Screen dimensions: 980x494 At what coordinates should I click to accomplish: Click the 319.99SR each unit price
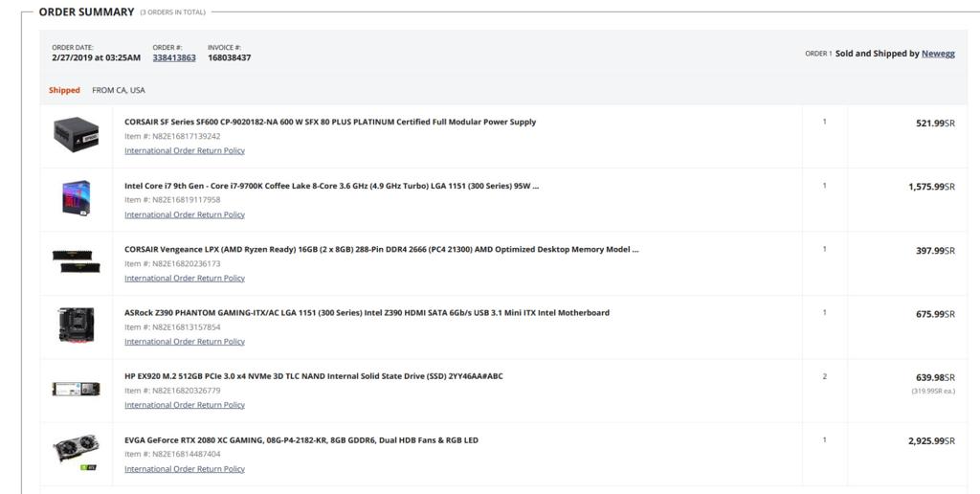click(933, 391)
